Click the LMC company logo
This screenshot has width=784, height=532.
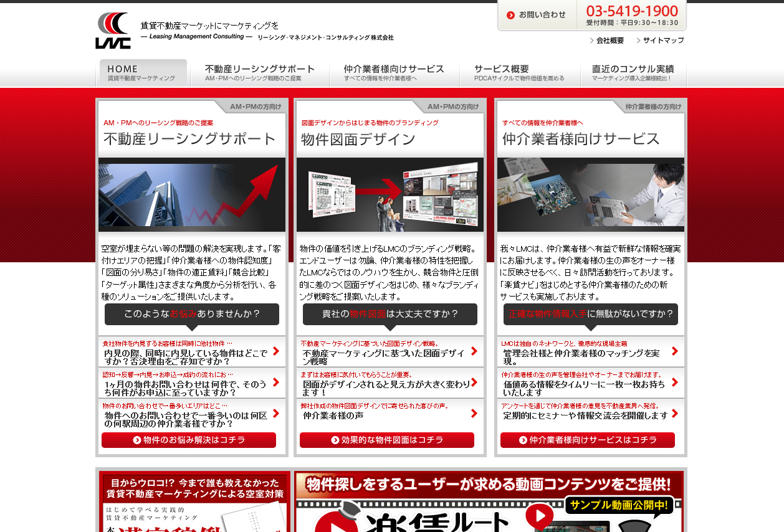click(113, 31)
